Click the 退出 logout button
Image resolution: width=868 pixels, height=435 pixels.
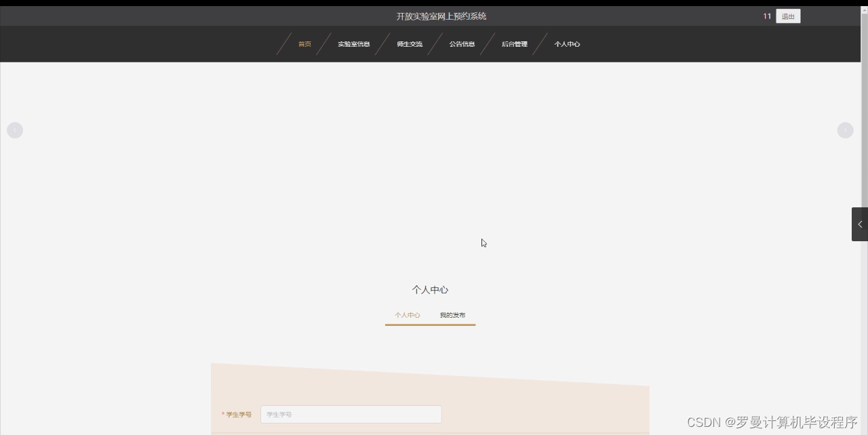pos(787,16)
